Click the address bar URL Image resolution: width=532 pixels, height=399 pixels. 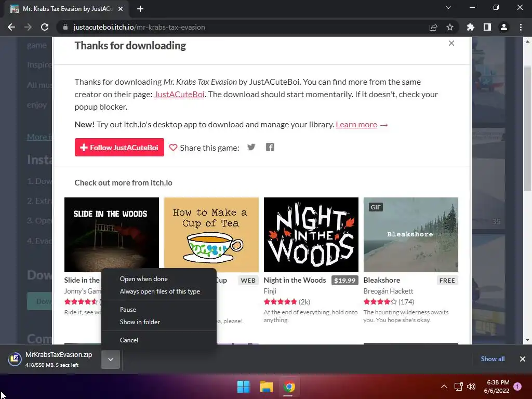pyautogui.click(x=139, y=27)
